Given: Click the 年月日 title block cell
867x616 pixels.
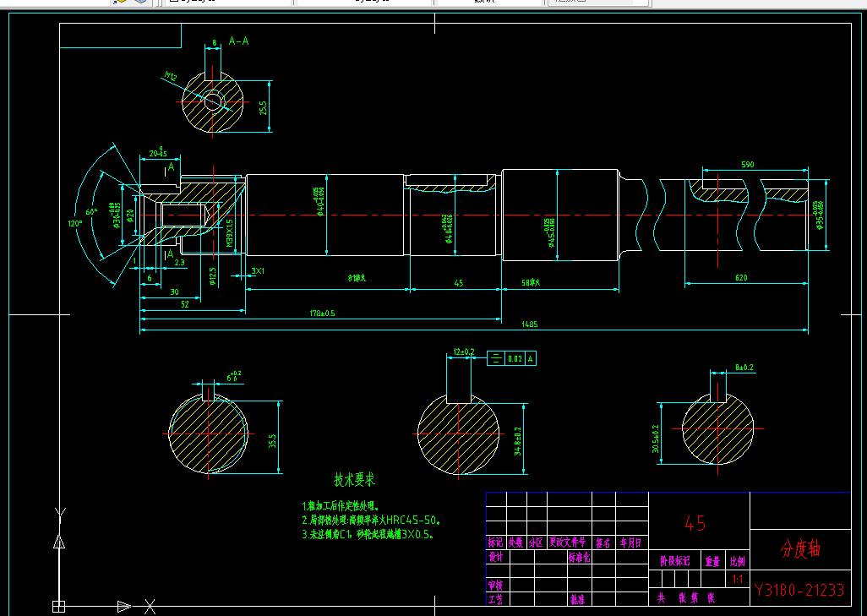Looking at the screenshot, I should click(630, 543).
